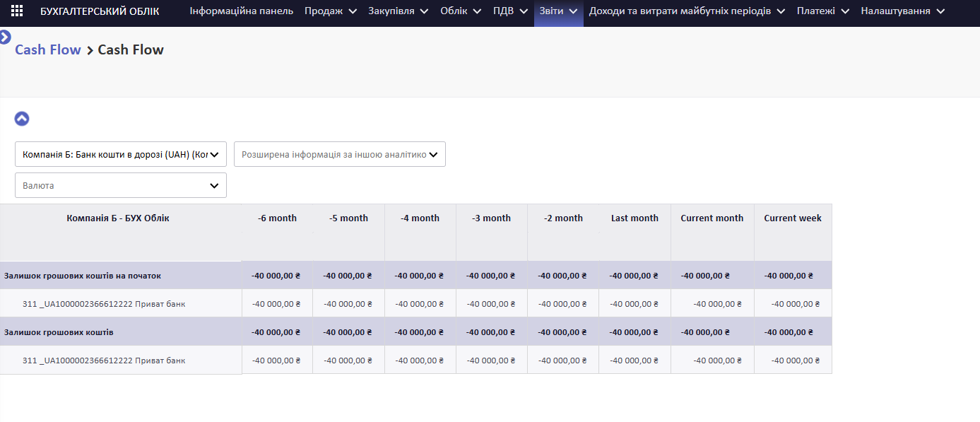Screen dimensions: 980x422
Task: Open the Налаштування menu
Action: (903, 11)
